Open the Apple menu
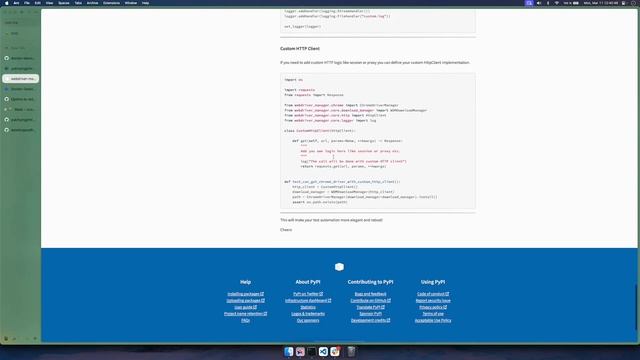 (x=6, y=3)
